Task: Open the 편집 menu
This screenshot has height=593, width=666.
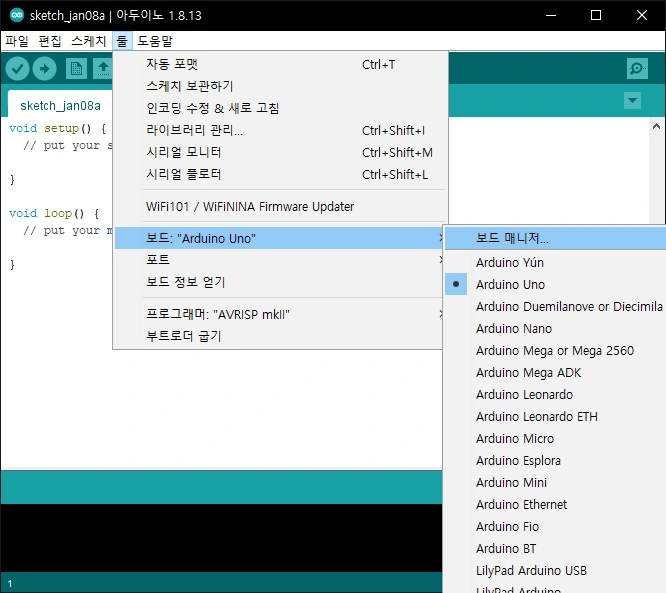Action: 50,41
